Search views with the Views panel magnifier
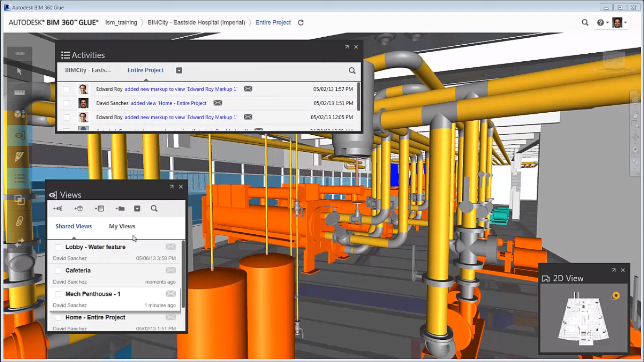The height and width of the screenshot is (362, 644). pos(154,208)
